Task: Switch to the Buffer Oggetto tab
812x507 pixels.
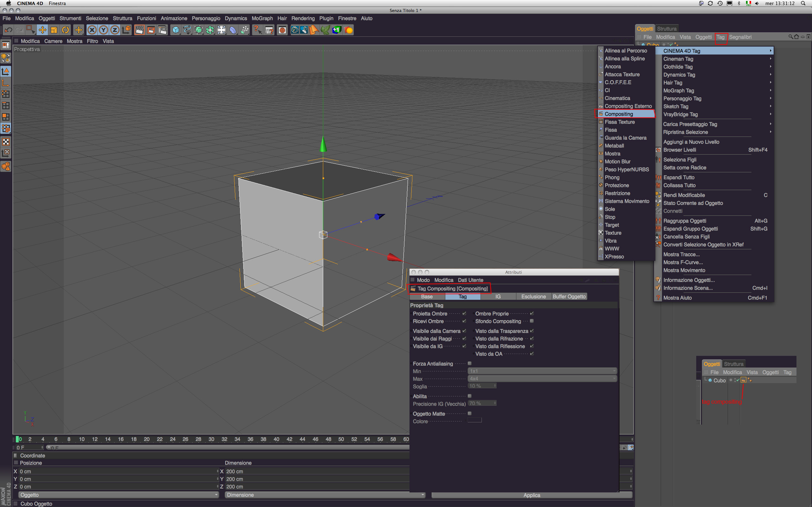Action: [569, 296]
